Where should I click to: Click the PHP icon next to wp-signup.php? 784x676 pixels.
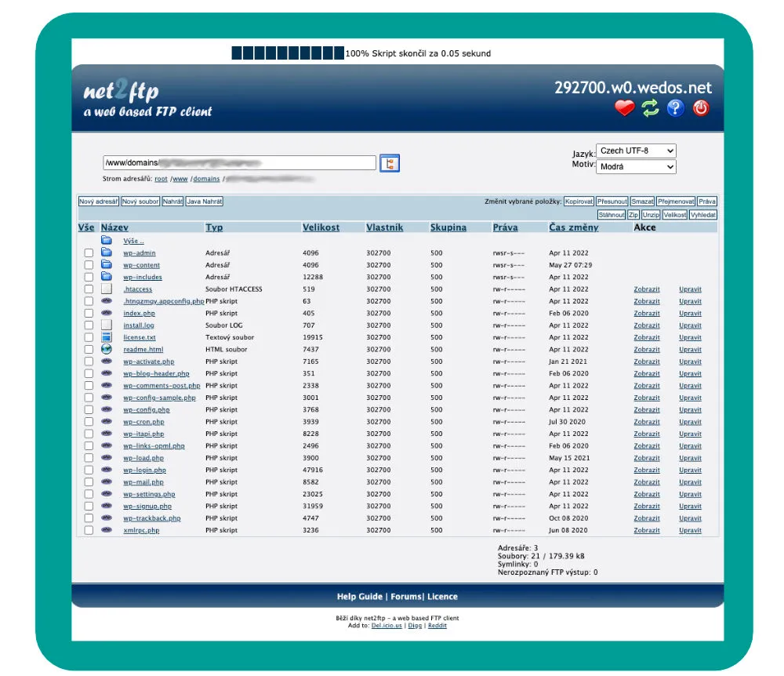(107, 506)
